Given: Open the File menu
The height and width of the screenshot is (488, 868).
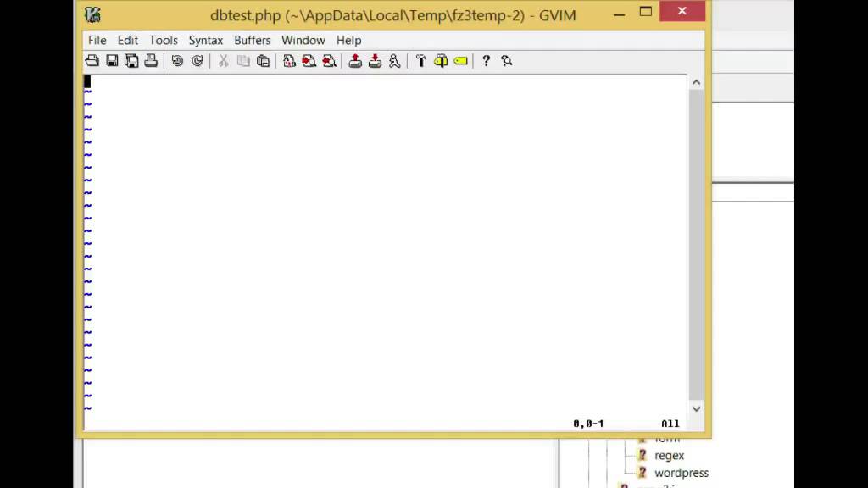Looking at the screenshot, I should (x=97, y=41).
